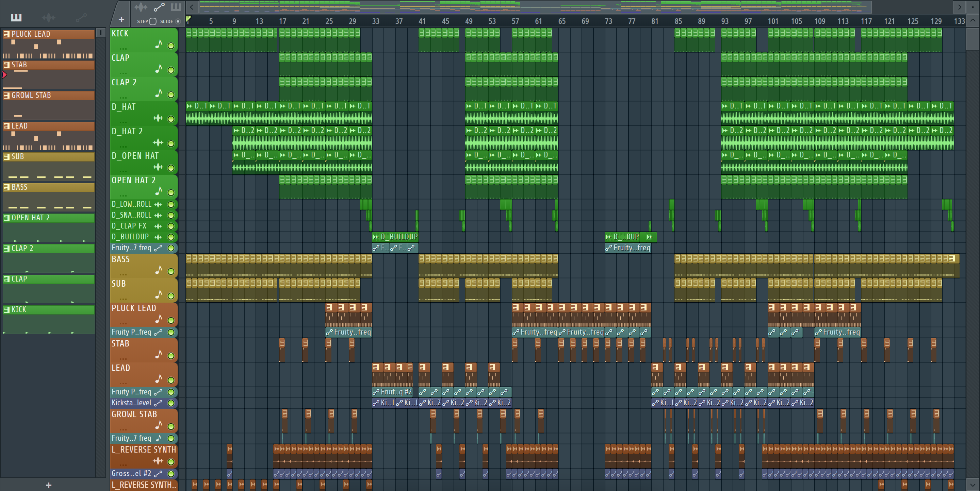This screenshot has height=491, width=980.
Task: Mute the LEAD track
Action: click(x=171, y=380)
